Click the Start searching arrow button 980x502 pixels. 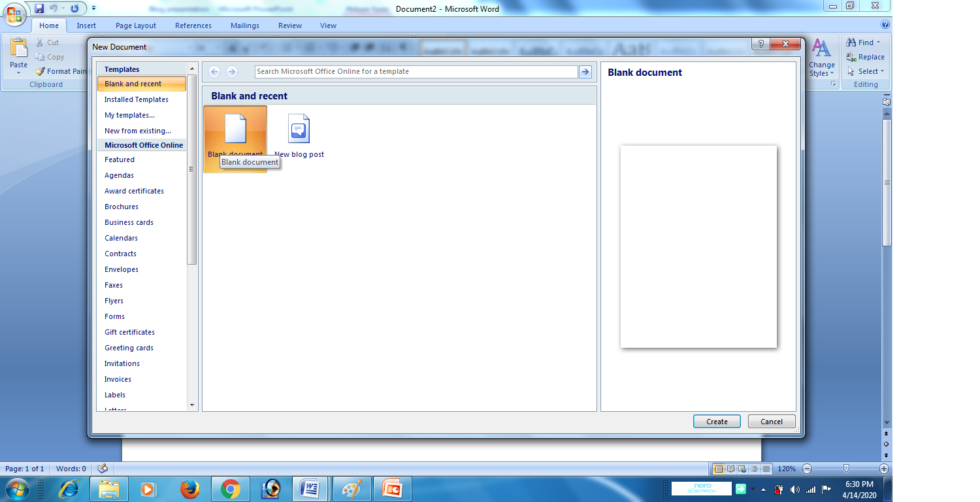[585, 72]
